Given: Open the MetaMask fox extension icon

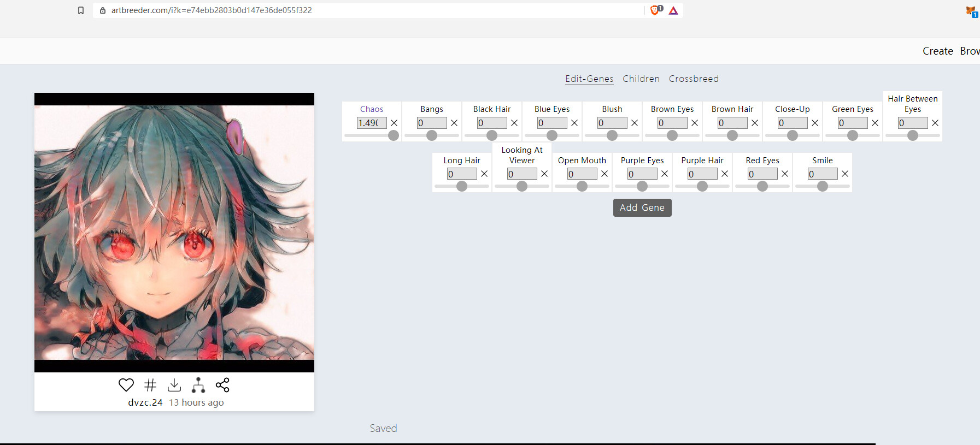Looking at the screenshot, I should click(971, 10).
